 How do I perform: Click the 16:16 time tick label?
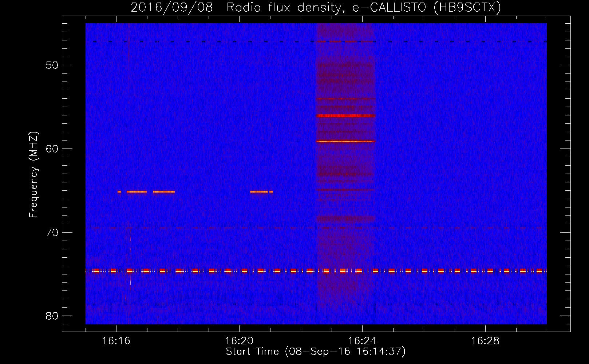tap(116, 341)
